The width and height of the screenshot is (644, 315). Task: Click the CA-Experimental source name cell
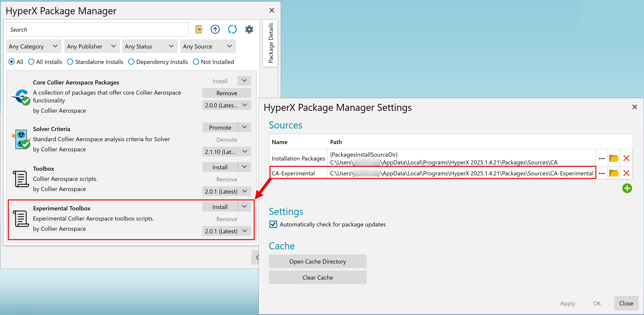(298, 173)
